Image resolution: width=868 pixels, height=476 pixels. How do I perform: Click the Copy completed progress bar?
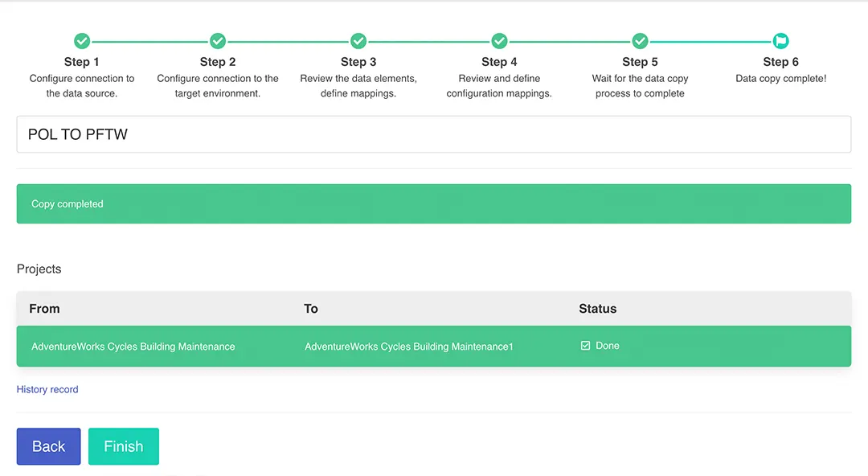point(433,204)
